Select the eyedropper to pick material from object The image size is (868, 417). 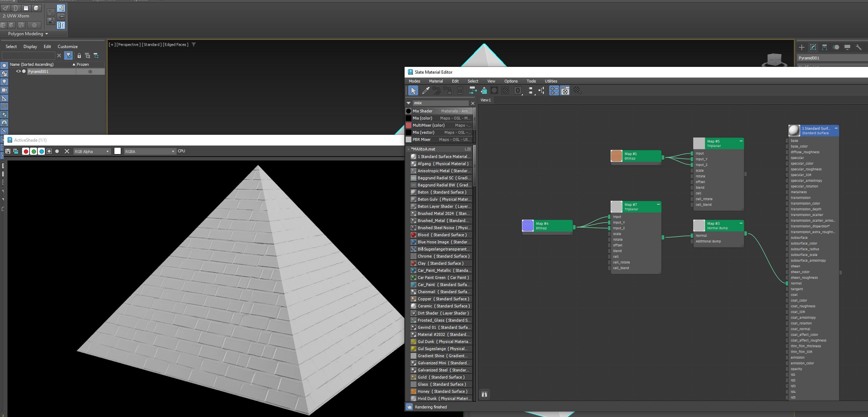point(426,90)
